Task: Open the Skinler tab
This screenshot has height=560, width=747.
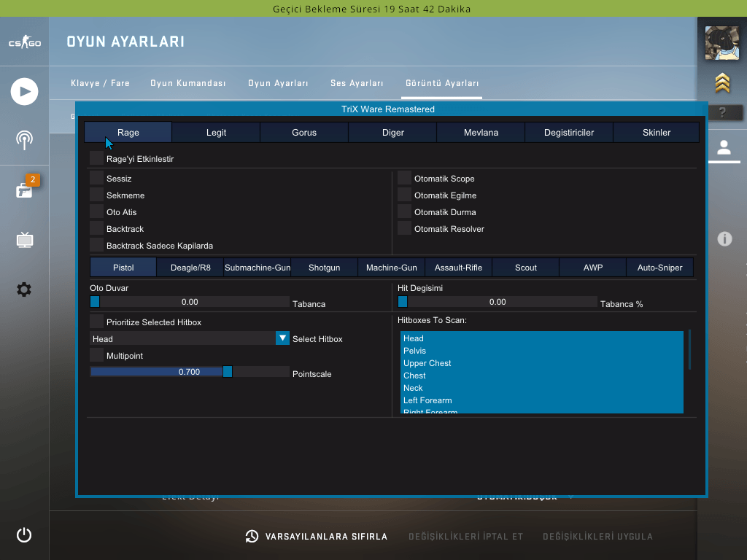Action: click(x=657, y=133)
